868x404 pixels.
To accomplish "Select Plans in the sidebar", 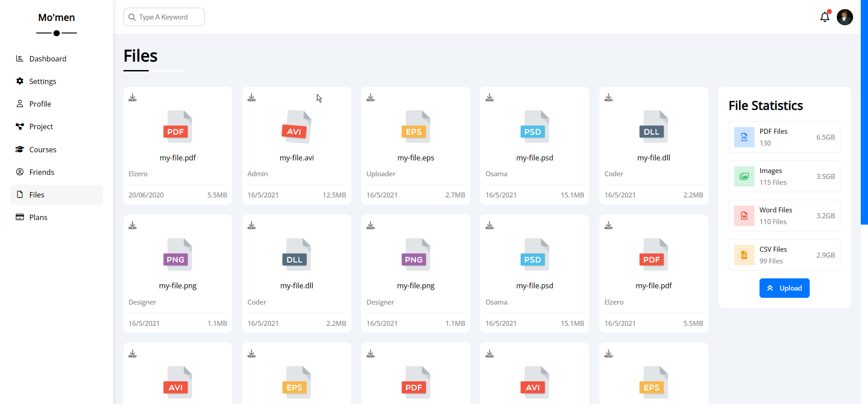I will [x=38, y=217].
